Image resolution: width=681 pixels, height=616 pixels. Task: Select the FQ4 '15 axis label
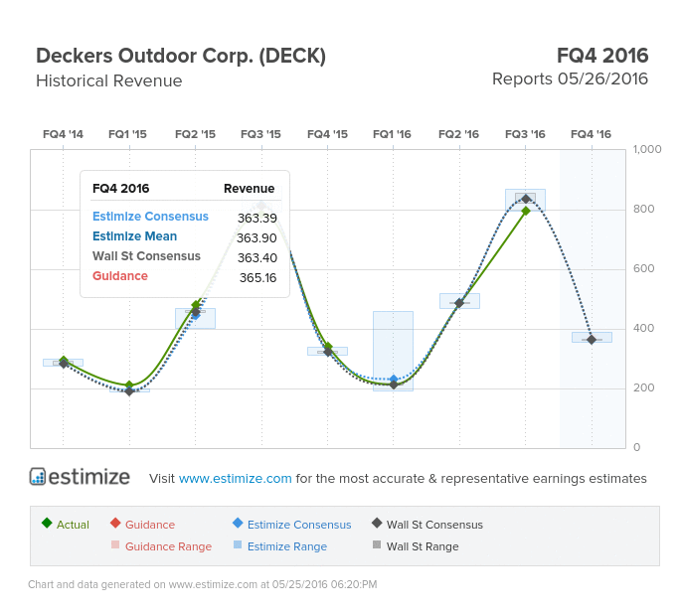coord(327,134)
